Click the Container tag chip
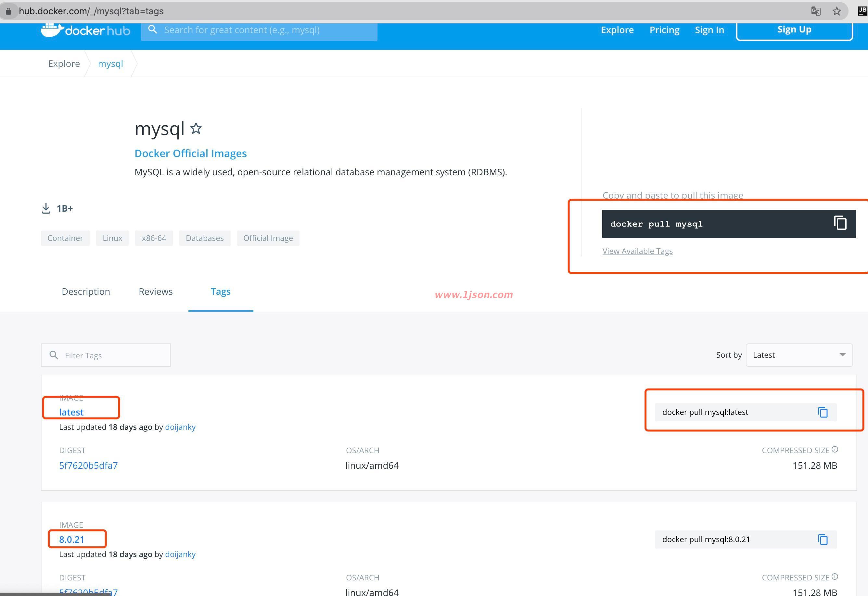Viewport: 868px width, 596px height. point(65,238)
